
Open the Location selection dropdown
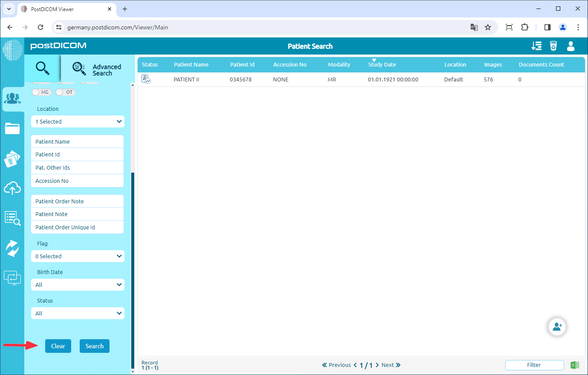[78, 121]
